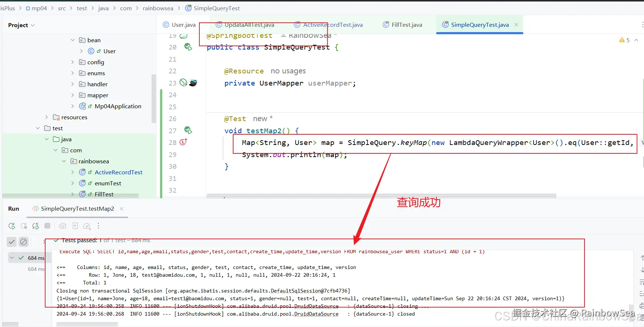The height and width of the screenshot is (327, 644).
Task: Expand the User class node
Action: tap(82, 51)
